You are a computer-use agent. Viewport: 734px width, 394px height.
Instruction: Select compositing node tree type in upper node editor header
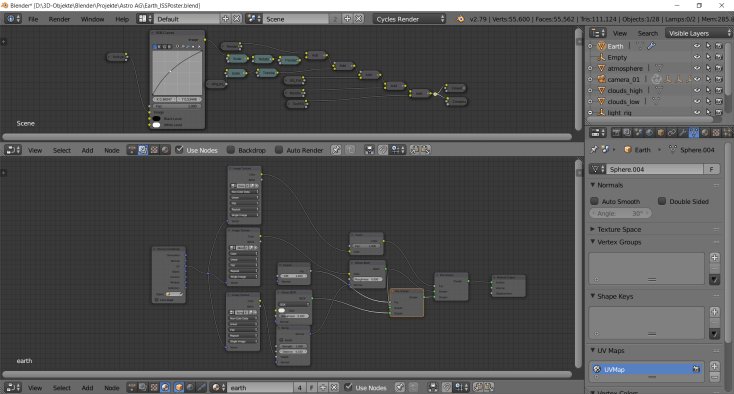[x=143, y=150]
